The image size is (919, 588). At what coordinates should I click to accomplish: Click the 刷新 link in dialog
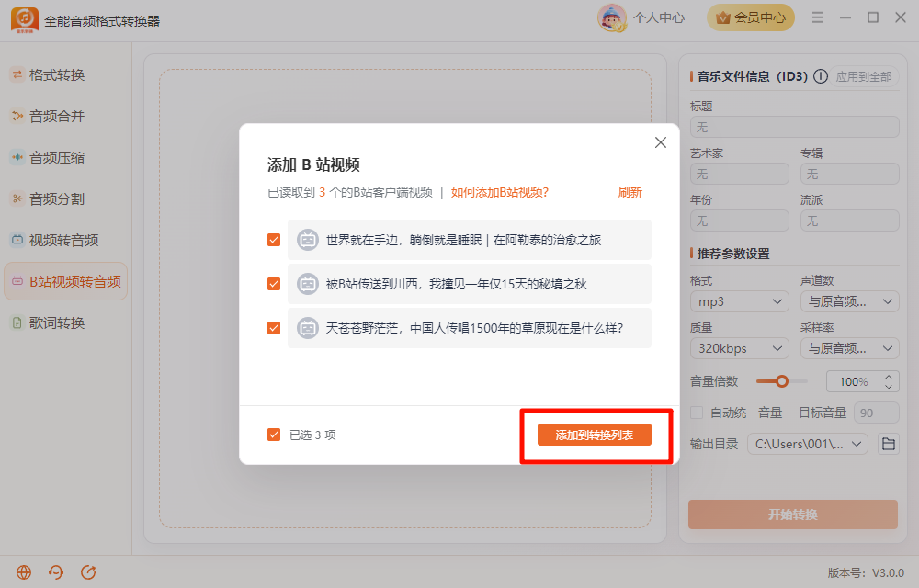click(x=630, y=192)
